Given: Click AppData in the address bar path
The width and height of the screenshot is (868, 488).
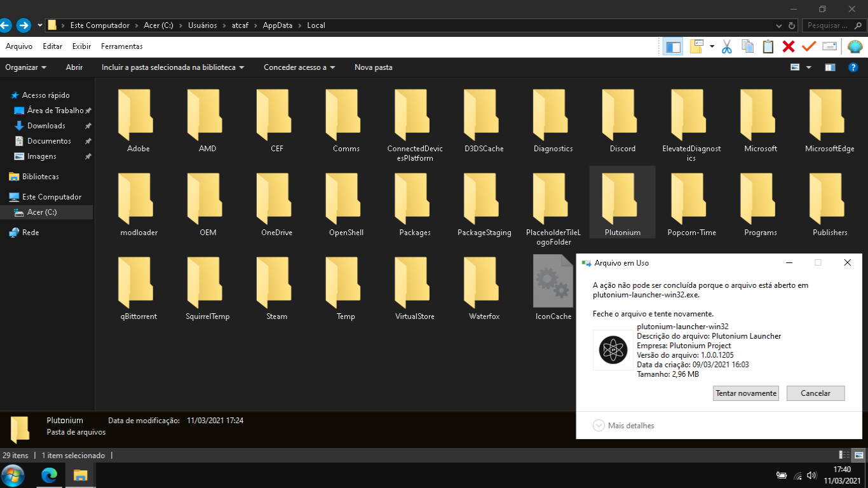Looking at the screenshot, I should point(278,25).
